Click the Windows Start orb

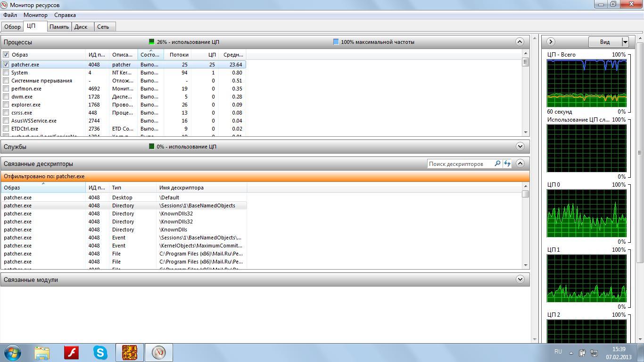click(13, 353)
